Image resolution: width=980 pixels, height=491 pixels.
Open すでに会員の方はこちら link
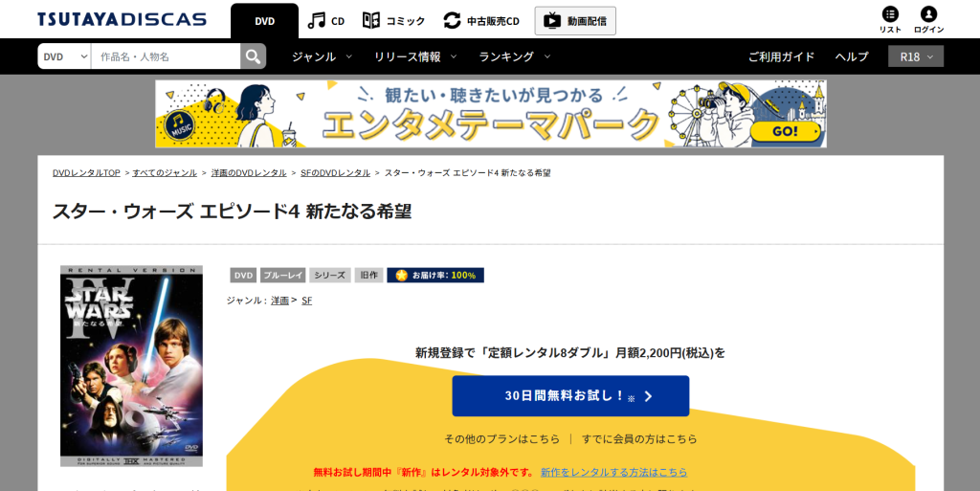tap(638, 439)
